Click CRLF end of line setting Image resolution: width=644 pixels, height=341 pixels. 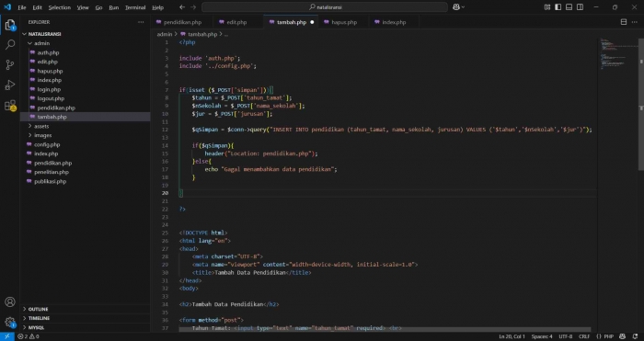pyautogui.click(x=584, y=336)
